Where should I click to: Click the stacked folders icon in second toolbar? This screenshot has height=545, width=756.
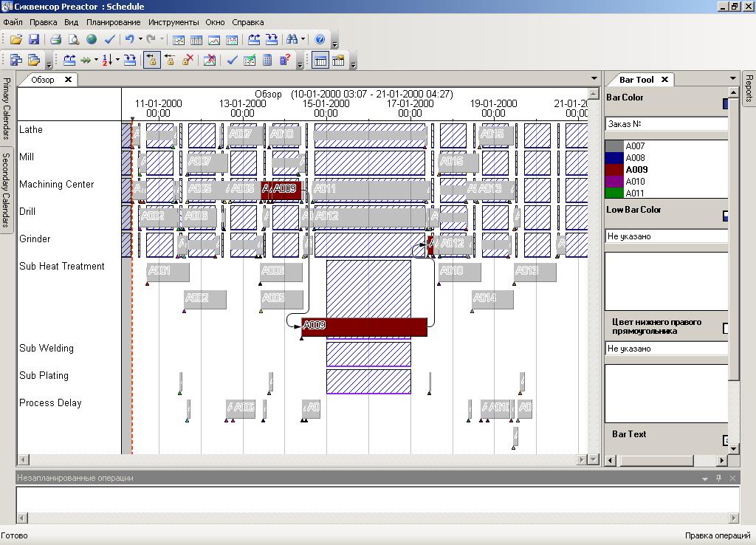click(34, 61)
